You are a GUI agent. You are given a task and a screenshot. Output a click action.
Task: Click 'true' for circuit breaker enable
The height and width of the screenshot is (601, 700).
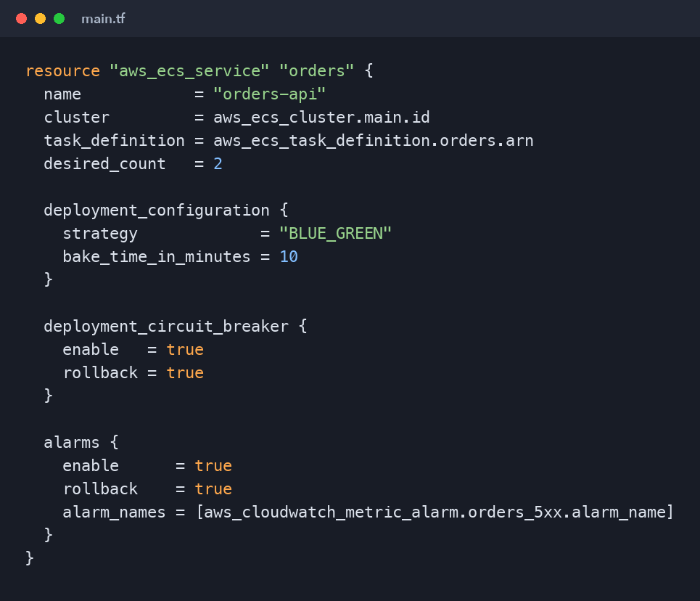click(x=185, y=350)
